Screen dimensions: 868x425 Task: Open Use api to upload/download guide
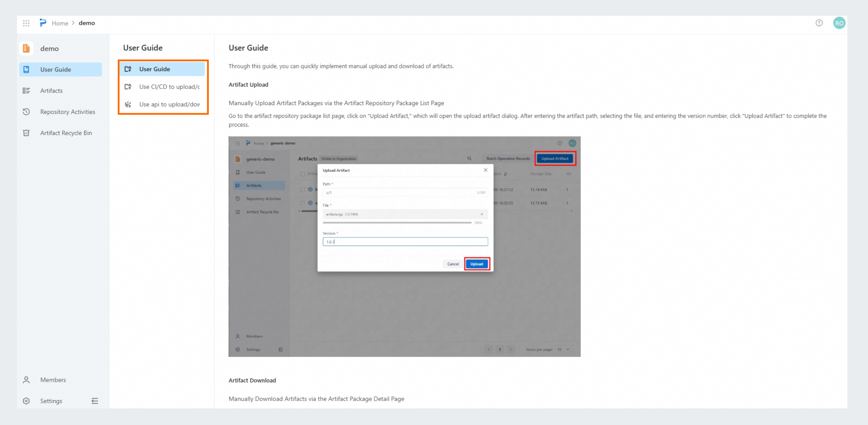169,104
